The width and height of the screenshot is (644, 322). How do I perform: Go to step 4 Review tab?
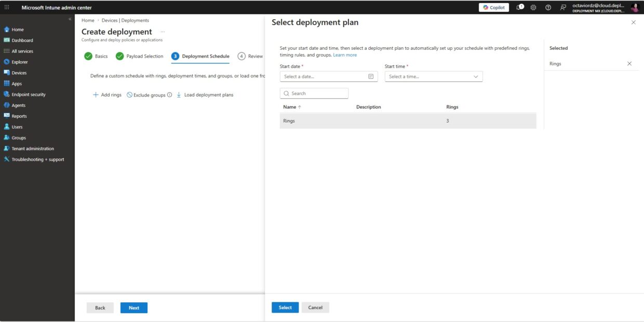pyautogui.click(x=250, y=56)
